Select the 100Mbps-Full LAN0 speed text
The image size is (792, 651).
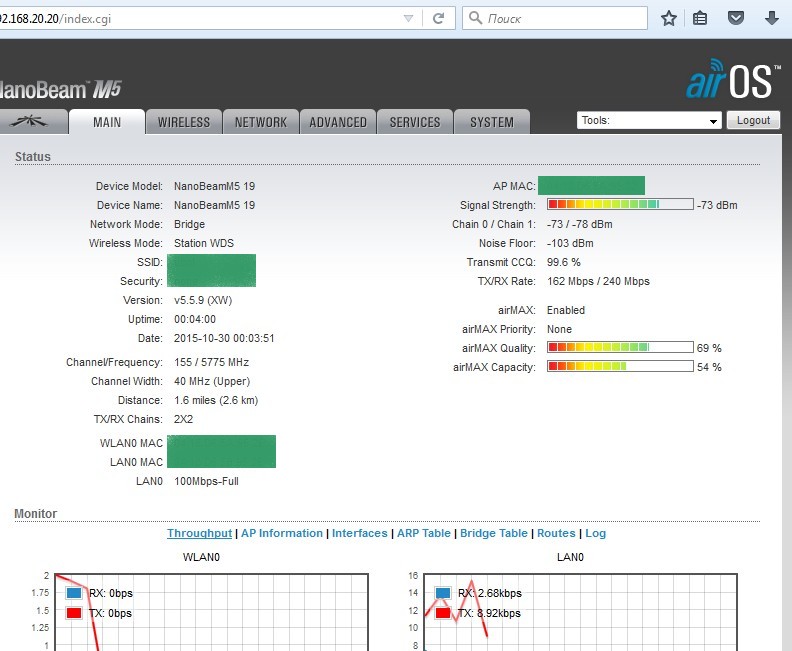[x=207, y=481]
